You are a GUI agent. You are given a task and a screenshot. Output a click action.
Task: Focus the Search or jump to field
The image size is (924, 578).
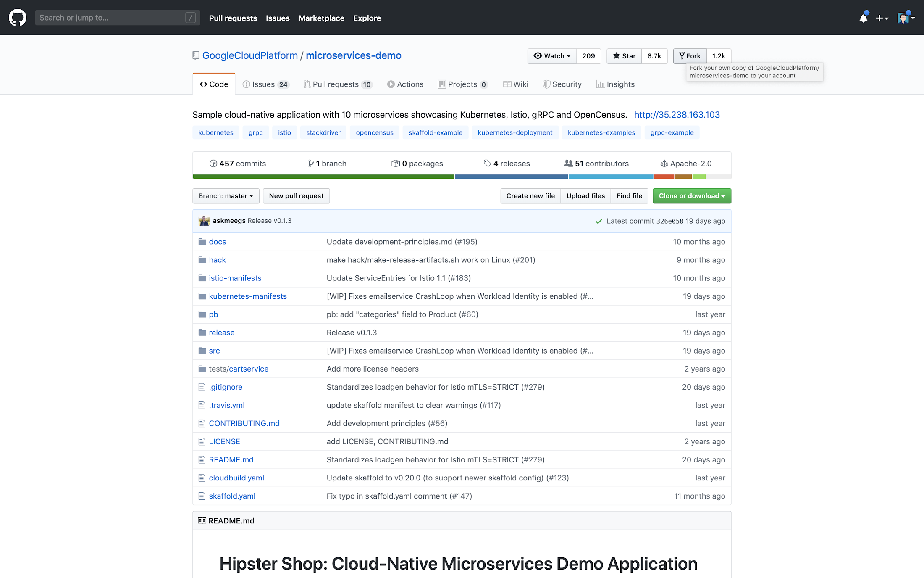pyautogui.click(x=118, y=18)
